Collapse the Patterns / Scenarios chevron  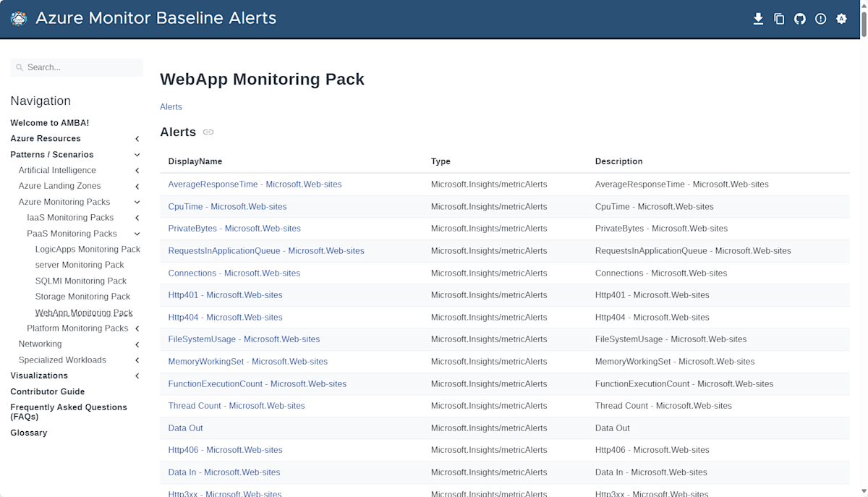137,155
